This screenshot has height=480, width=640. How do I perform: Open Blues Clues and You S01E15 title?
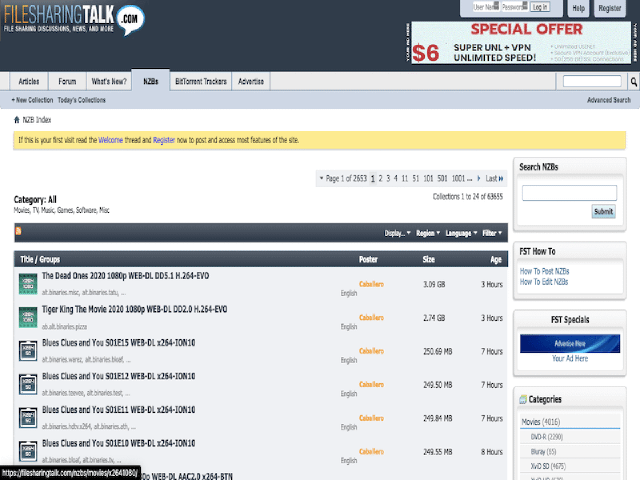pyautogui.click(x=119, y=343)
